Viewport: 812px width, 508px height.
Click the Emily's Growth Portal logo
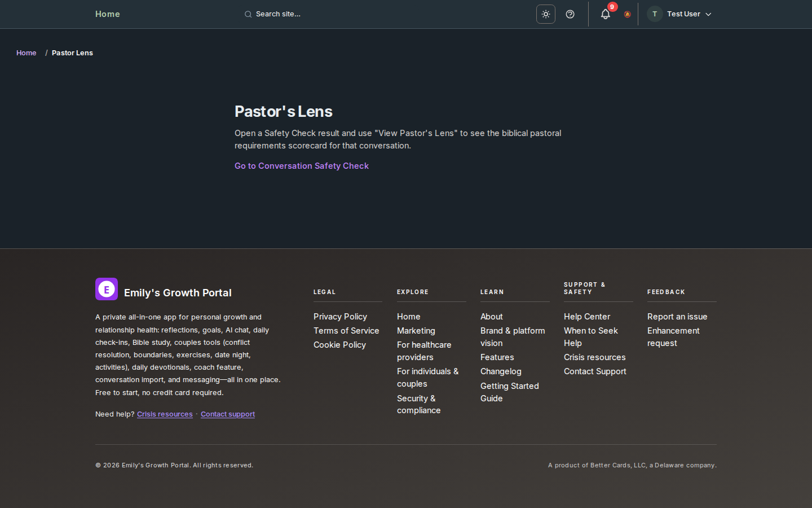[107, 289]
